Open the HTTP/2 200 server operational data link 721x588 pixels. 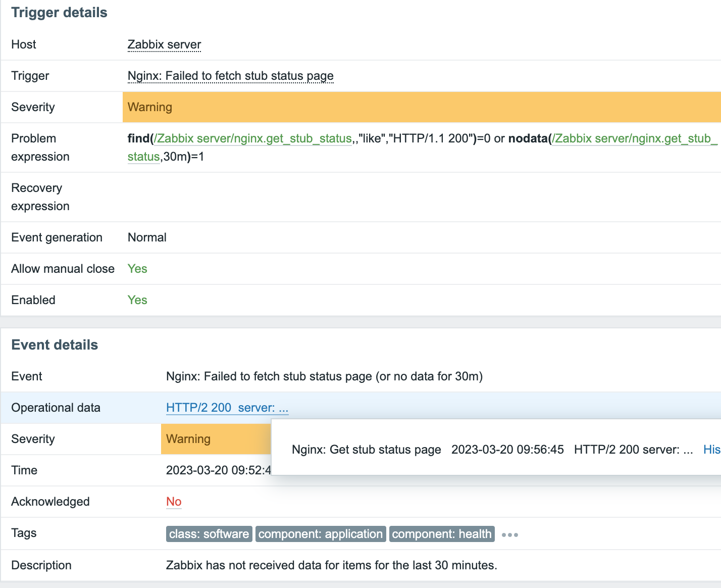[227, 408]
